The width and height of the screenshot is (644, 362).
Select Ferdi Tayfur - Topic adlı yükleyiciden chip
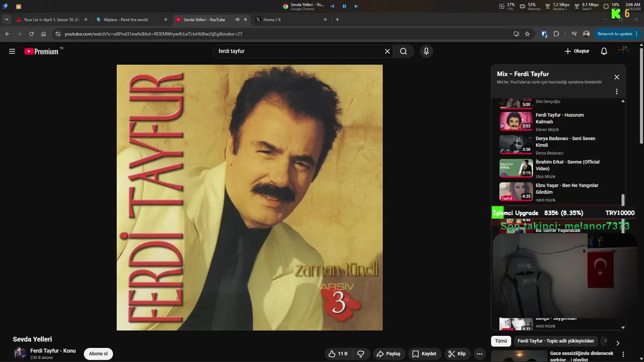555,341
